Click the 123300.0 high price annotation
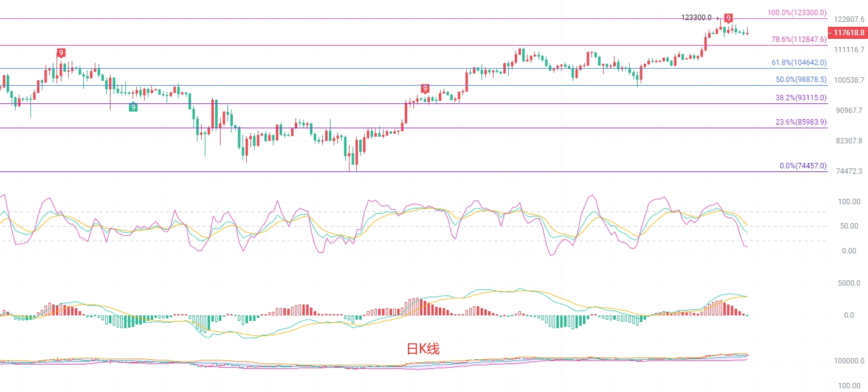Image resolution: width=868 pixels, height=392 pixels. [x=696, y=18]
